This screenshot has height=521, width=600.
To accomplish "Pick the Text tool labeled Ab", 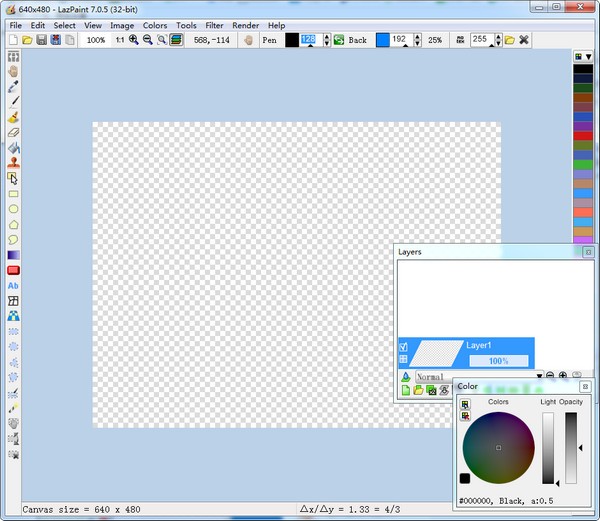I will click(14, 285).
